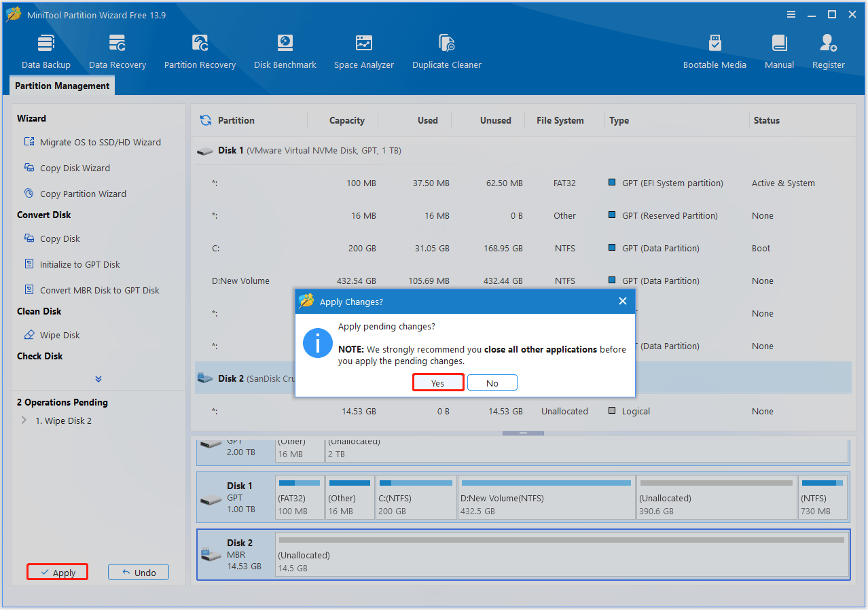This screenshot has height=610, width=868.
Task: Select D:New Volume(NTFS) block in disk map
Action: pyautogui.click(x=547, y=497)
